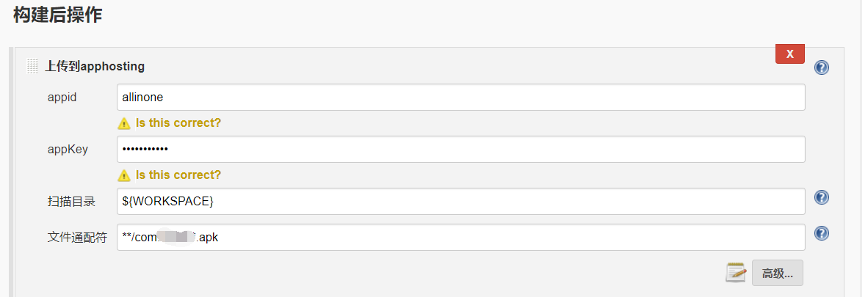Click the 上传到apphosting section title
Image resolution: width=868 pixels, height=297 pixels.
tap(95, 67)
